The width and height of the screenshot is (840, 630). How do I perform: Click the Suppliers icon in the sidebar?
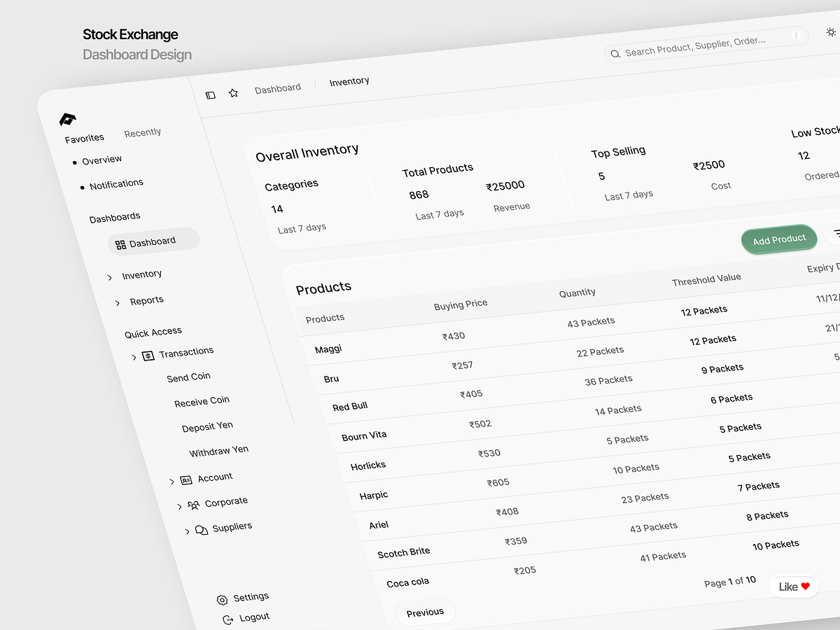coord(201,530)
